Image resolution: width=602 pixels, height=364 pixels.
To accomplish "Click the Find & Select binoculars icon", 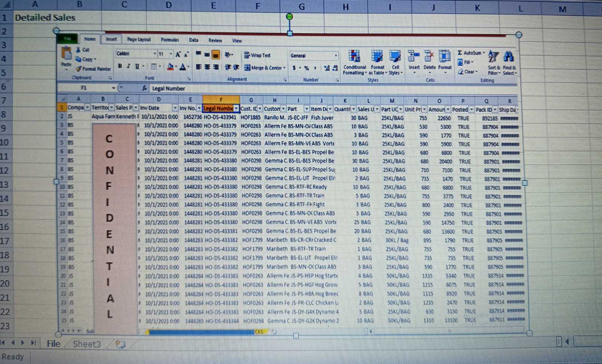I will point(509,56).
